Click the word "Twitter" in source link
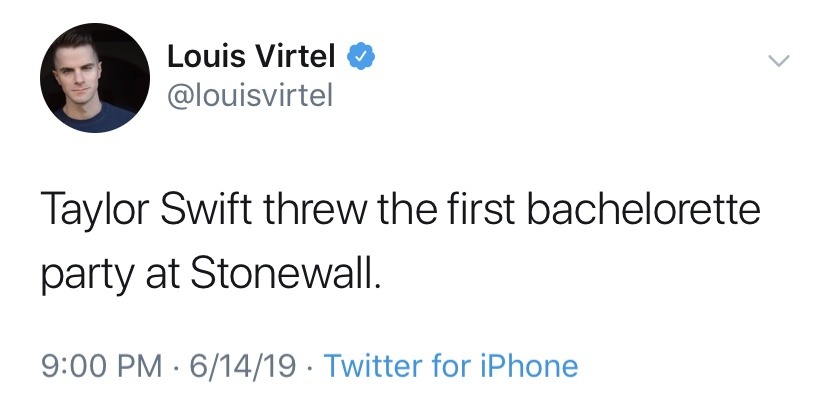The width and height of the screenshot is (828, 403). (374, 366)
